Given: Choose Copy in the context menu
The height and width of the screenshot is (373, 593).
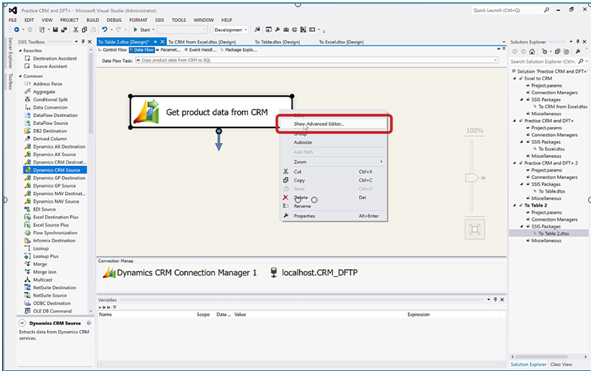Looking at the screenshot, I should pyautogui.click(x=334, y=180).
